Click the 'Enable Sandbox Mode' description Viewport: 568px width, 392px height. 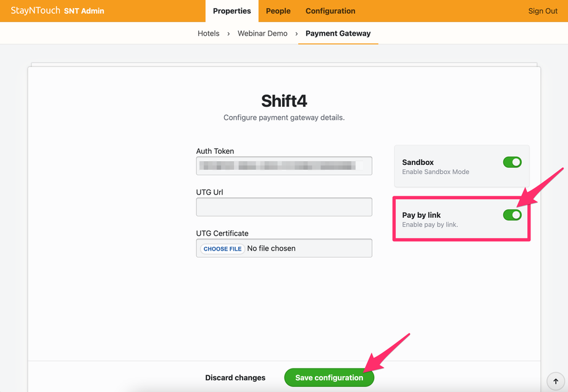[x=435, y=172]
